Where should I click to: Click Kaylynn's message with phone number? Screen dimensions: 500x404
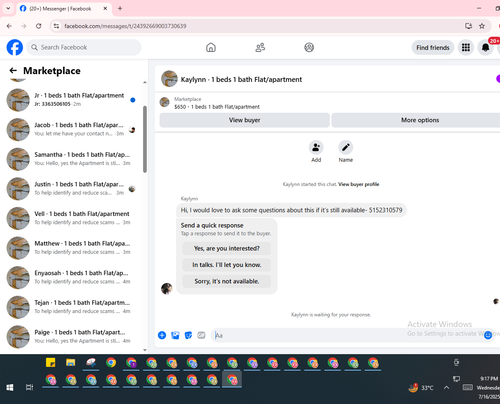click(291, 210)
